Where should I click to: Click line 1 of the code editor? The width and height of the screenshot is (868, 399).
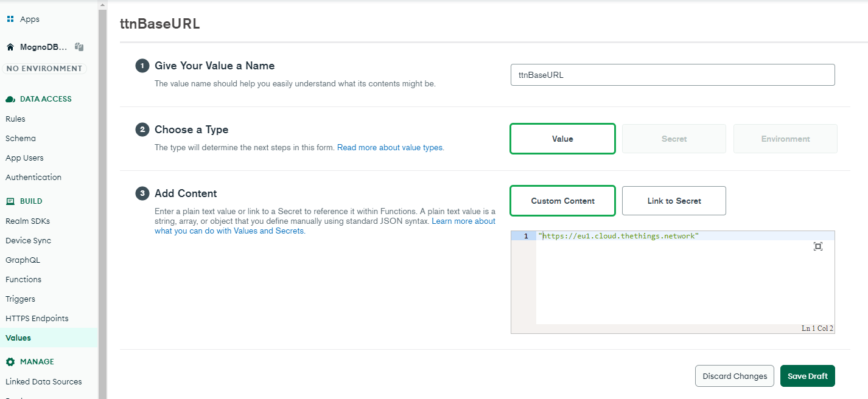670,236
